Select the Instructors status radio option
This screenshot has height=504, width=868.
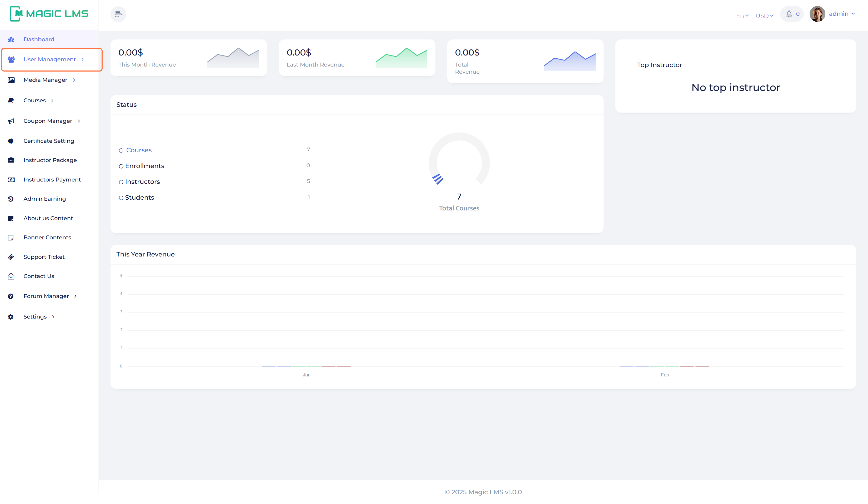(x=121, y=182)
